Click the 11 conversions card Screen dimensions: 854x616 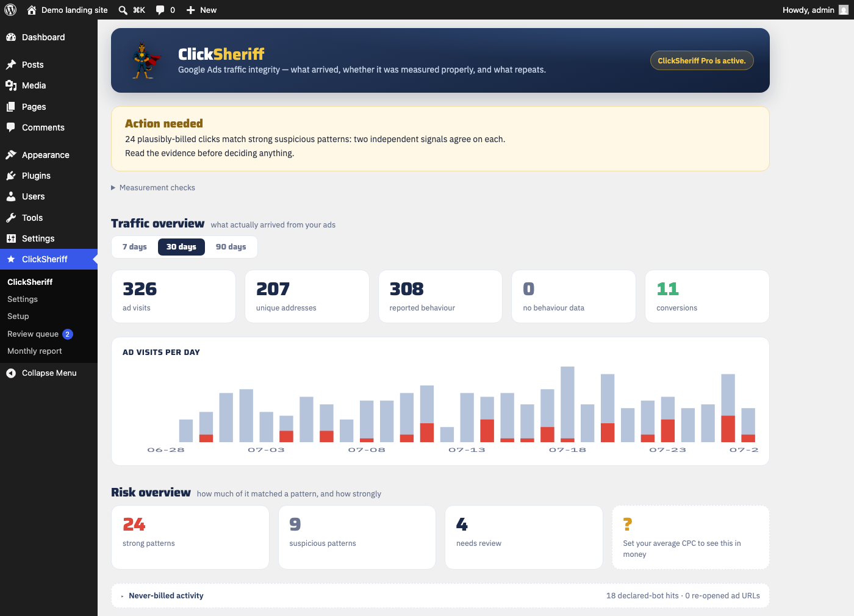[x=707, y=296]
